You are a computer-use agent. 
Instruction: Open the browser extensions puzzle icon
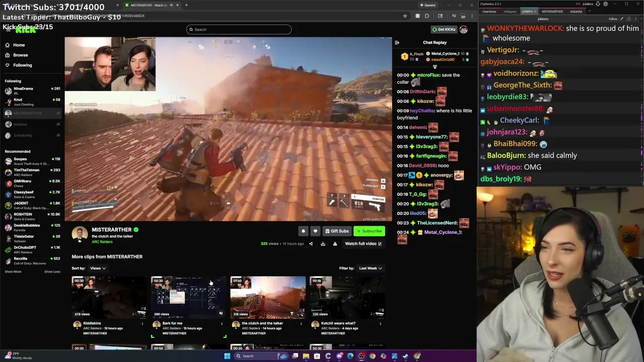click(x=427, y=16)
